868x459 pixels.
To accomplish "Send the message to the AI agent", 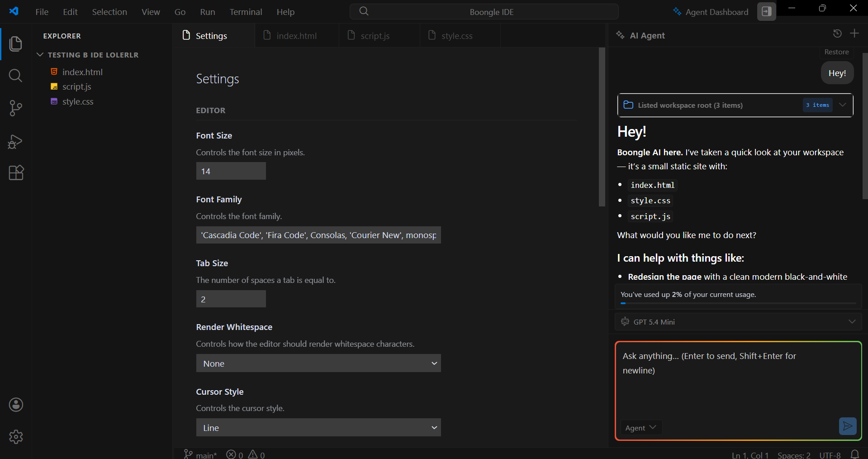I will coord(848,426).
